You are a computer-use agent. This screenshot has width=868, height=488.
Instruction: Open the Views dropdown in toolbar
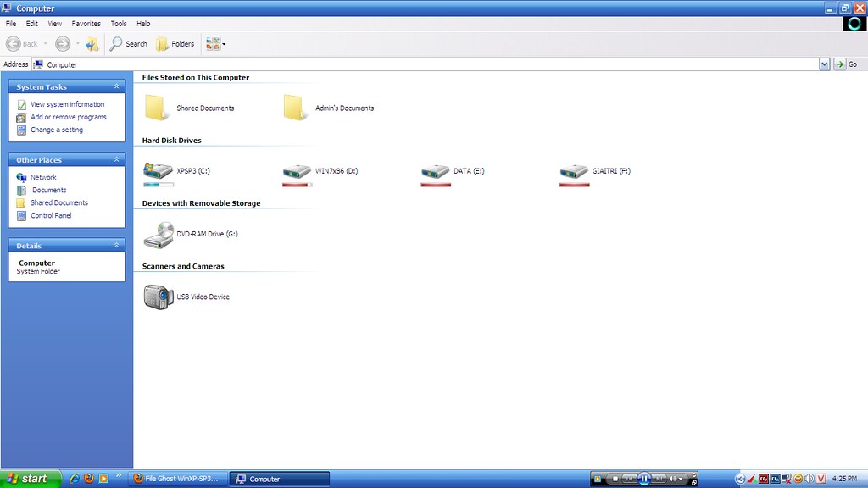[x=215, y=44]
